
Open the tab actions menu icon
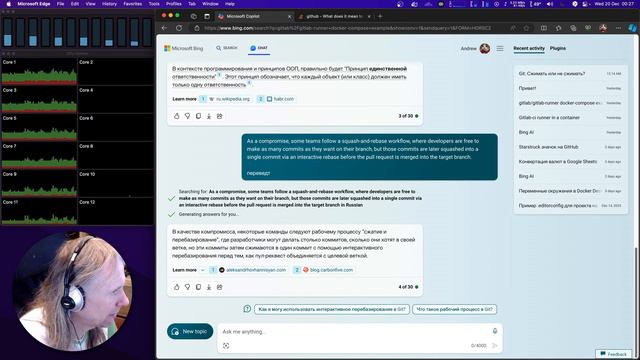pos(207,16)
